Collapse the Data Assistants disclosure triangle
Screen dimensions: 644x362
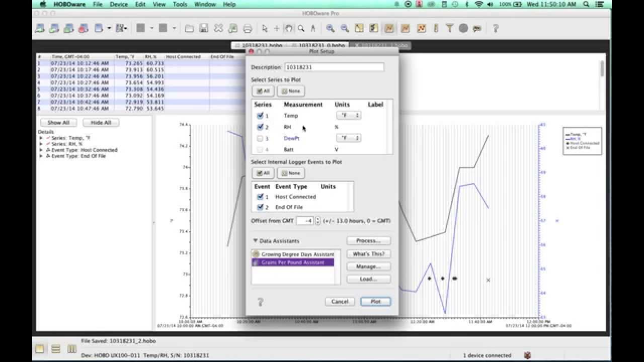point(255,241)
